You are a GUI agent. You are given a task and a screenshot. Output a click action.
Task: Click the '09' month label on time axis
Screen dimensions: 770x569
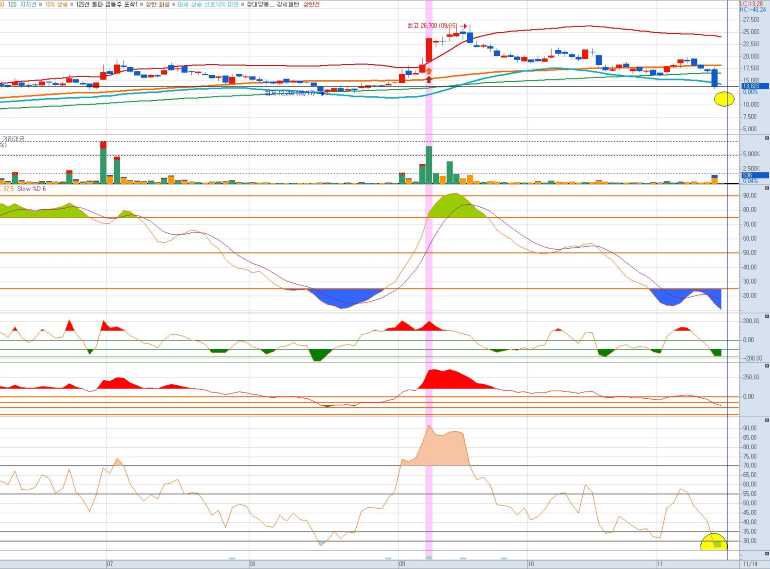pyautogui.click(x=402, y=564)
